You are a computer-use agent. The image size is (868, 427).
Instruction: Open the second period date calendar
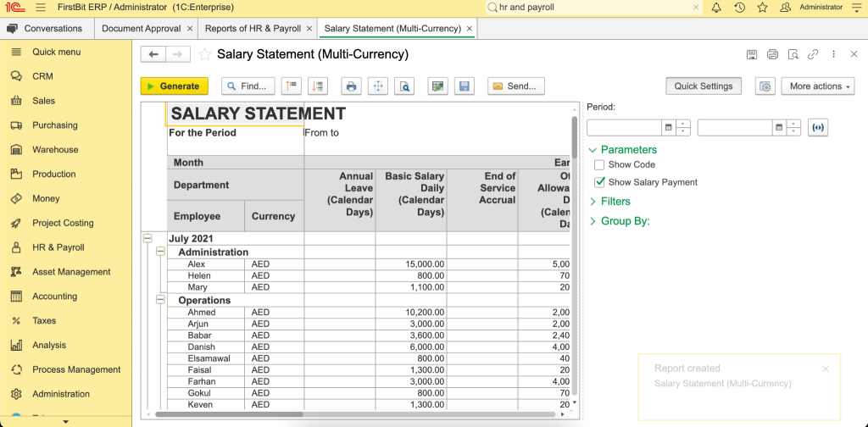point(779,127)
